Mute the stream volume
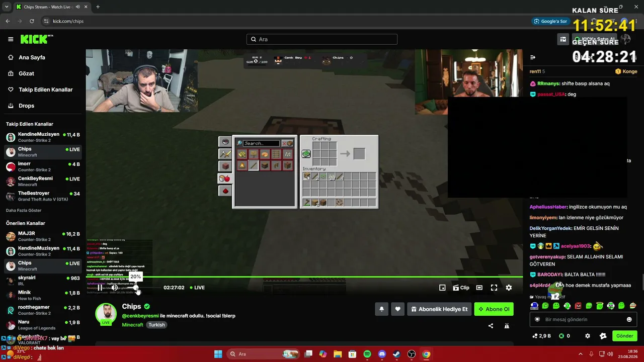The width and height of the screenshot is (644, 362). 115,288
